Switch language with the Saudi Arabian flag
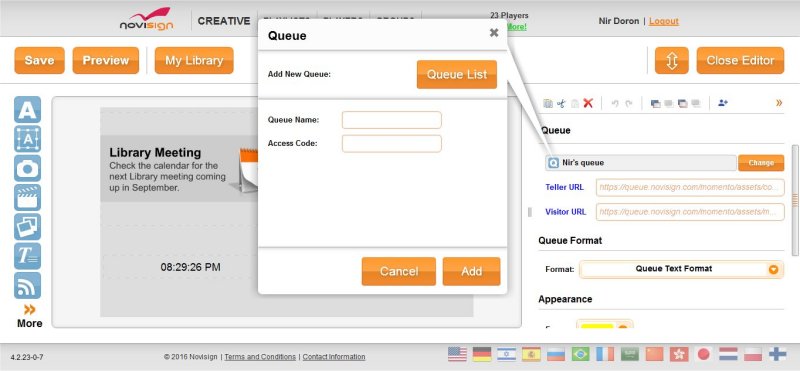Viewport: 800px width, 371px height. pos(630,354)
